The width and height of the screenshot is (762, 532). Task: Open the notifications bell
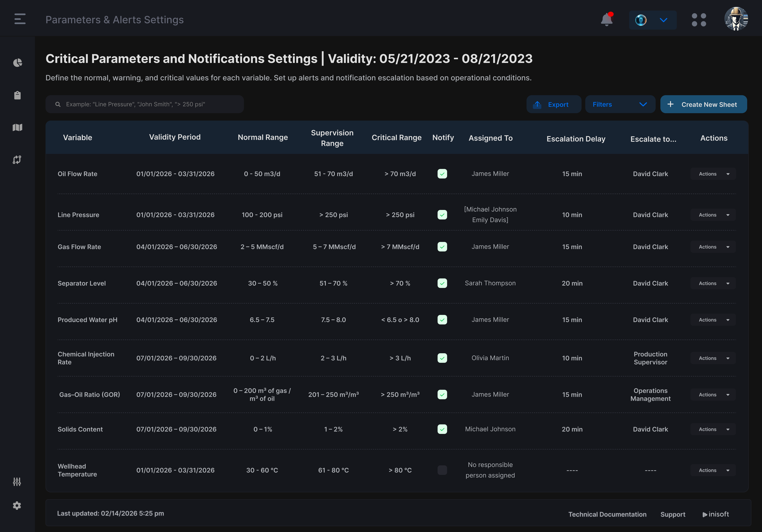pyautogui.click(x=607, y=19)
